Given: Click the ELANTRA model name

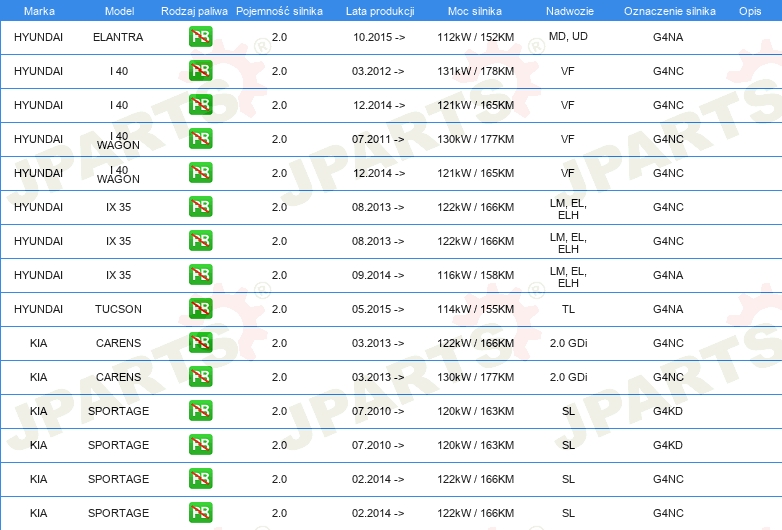Looking at the screenshot, I should click(x=118, y=37).
